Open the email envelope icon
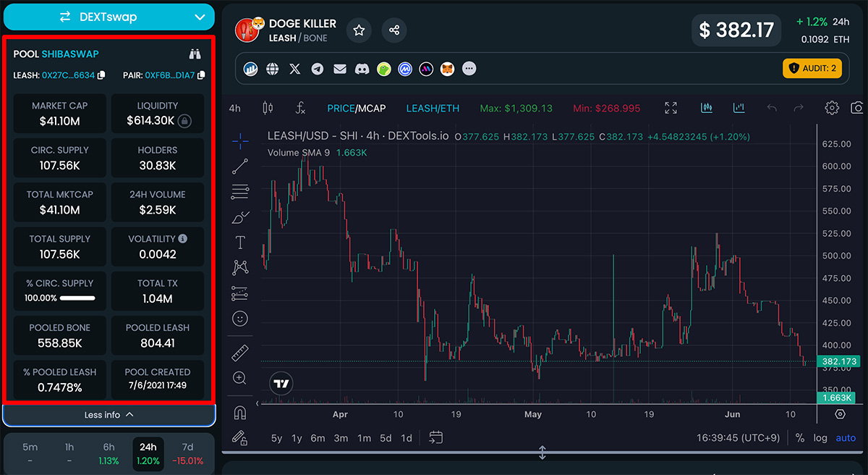The image size is (868, 475). click(x=340, y=69)
